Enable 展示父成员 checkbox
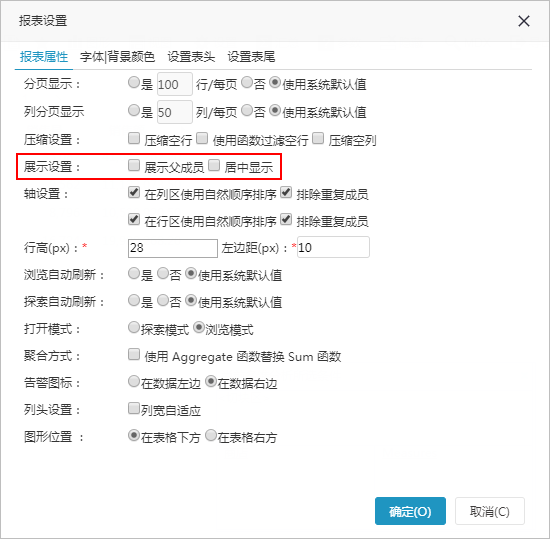The width and height of the screenshot is (550, 539). (x=134, y=165)
